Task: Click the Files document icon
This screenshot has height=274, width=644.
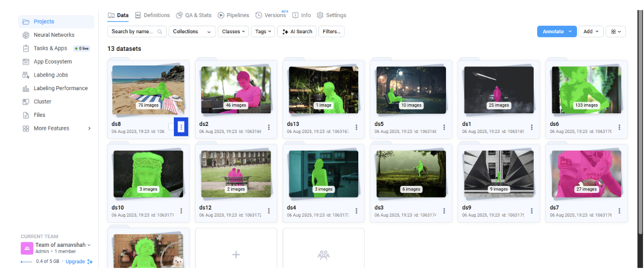Action: (26, 115)
